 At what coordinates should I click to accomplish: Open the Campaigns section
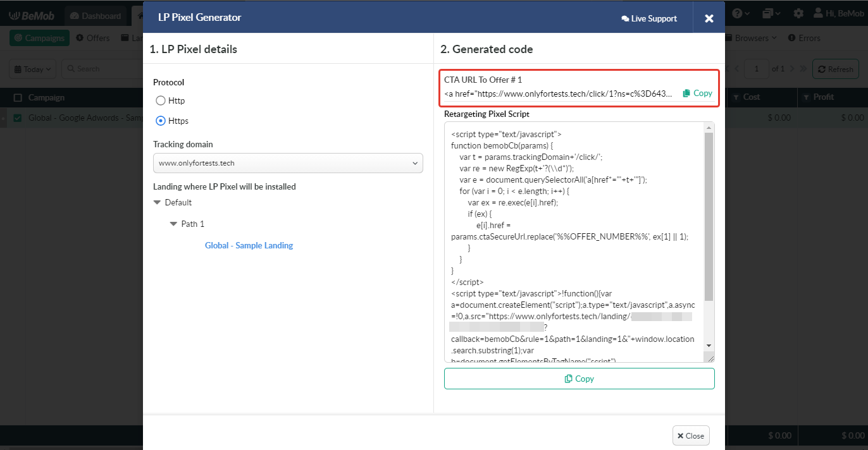coord(39,38)
